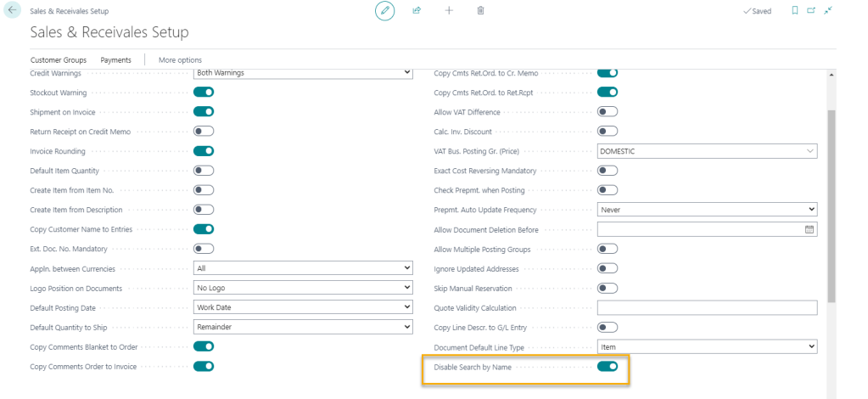Viewport: 868px width, 399px height.
Task: Click the trash delete icon
Action: [480, 11]
